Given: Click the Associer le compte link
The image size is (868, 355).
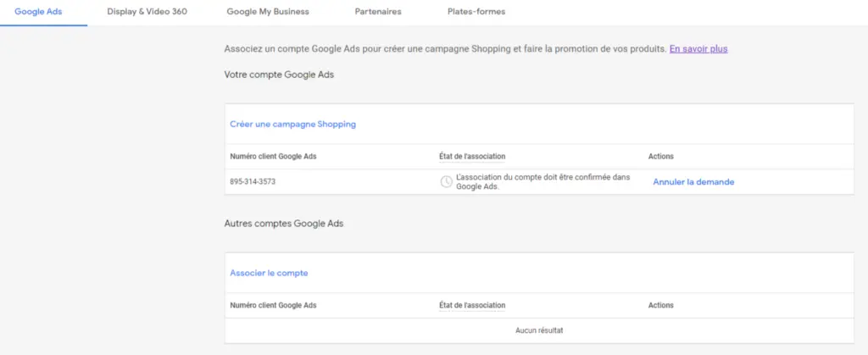Looking at the screenshot, I should tap(269, 273).
